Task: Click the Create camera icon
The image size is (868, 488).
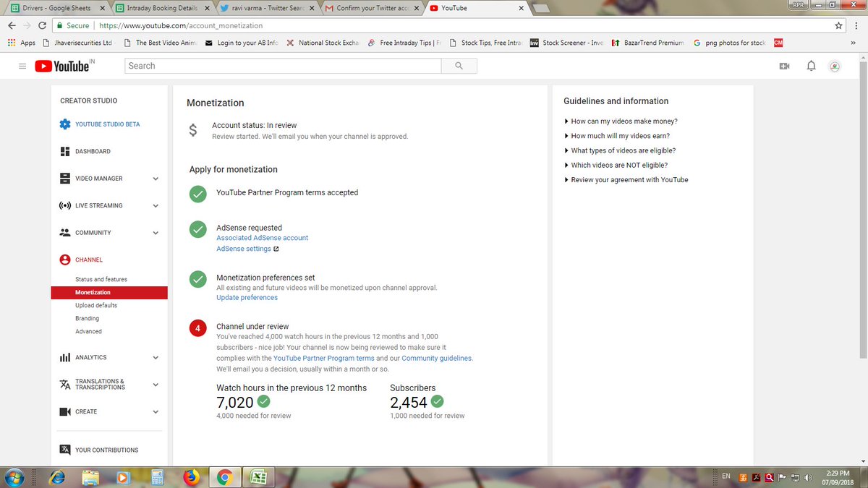Action: (x=65, y=411)
